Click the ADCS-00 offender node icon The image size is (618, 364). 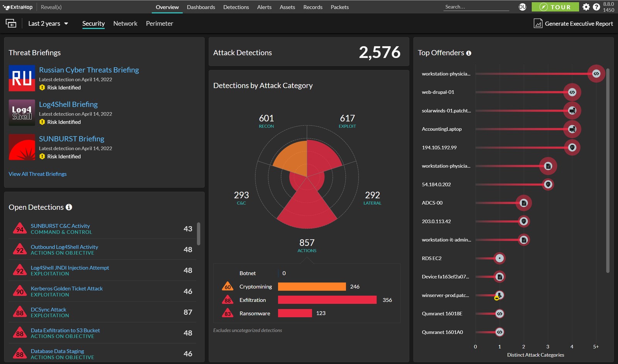[524, 203]
